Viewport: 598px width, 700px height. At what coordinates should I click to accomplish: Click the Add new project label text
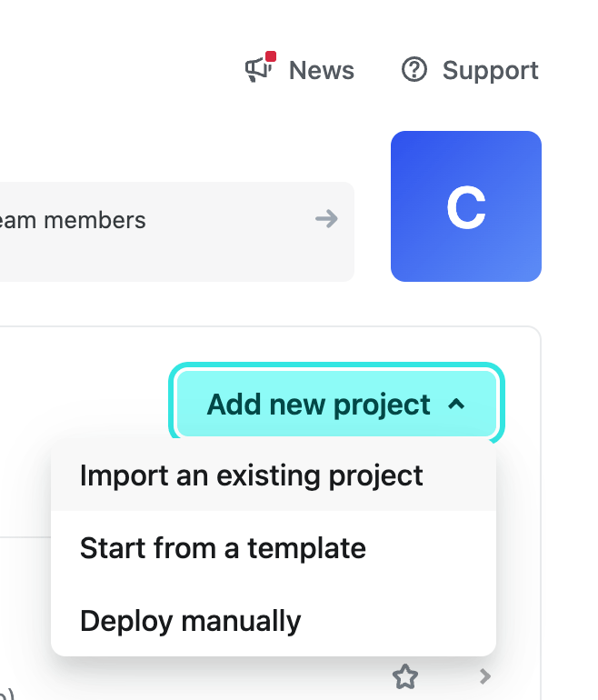point(318,404)
